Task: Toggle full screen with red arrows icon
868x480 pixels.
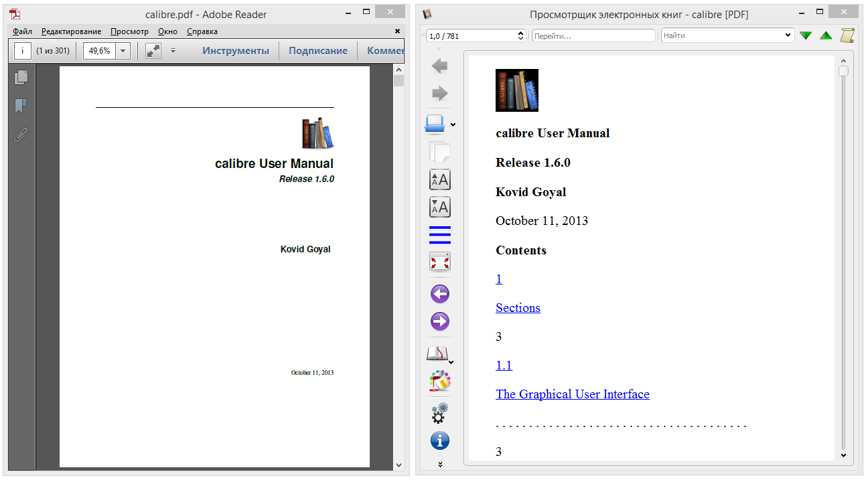Action: coord(439,262)
